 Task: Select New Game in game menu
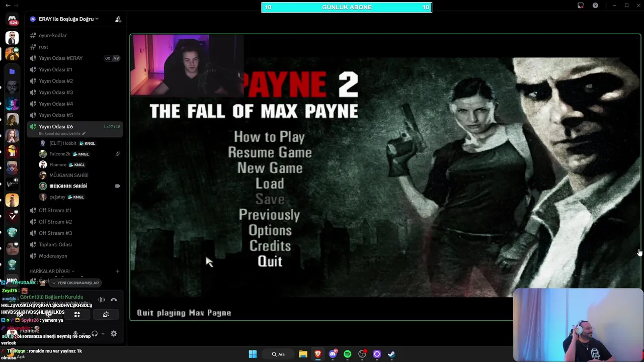(x=270, y=168)
